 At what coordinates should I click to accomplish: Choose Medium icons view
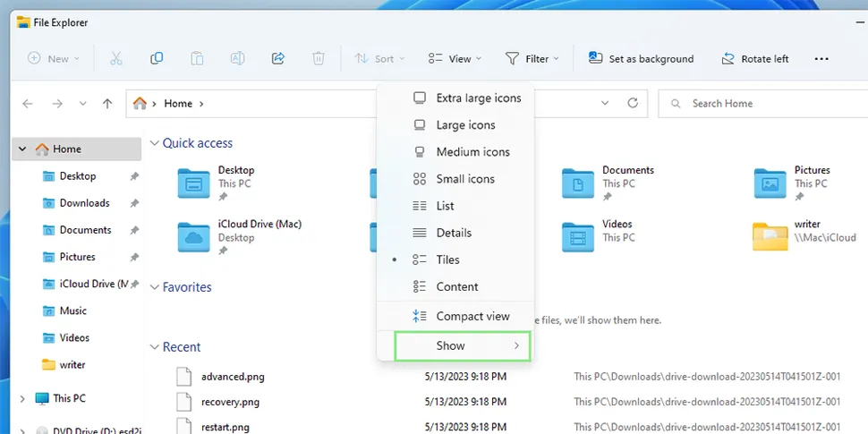[x=455, y=152]
